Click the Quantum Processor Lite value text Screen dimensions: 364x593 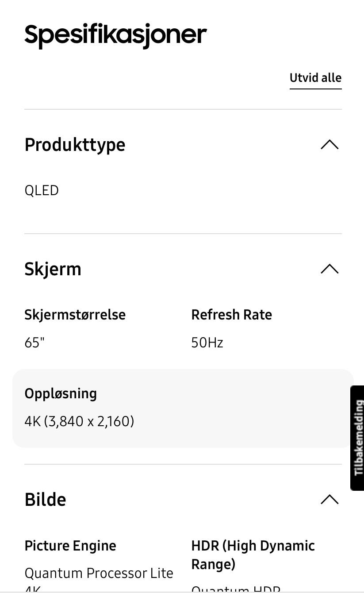99,573
